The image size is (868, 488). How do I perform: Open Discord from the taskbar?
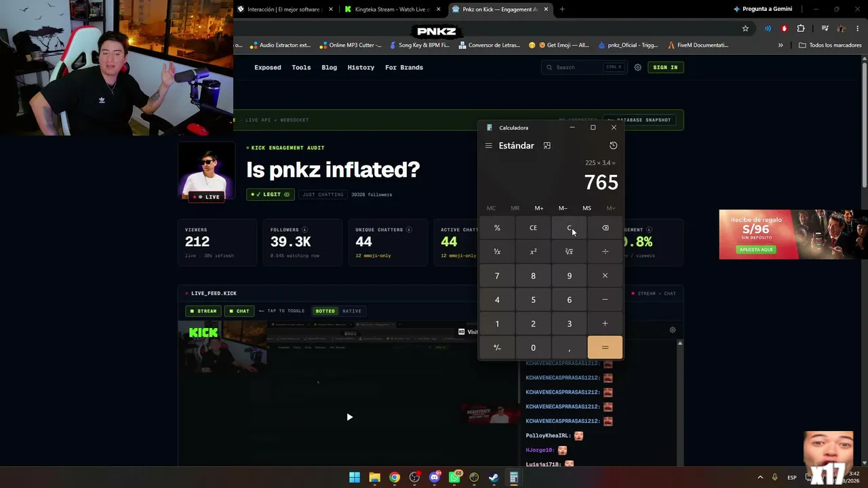[x=435, y=478]
